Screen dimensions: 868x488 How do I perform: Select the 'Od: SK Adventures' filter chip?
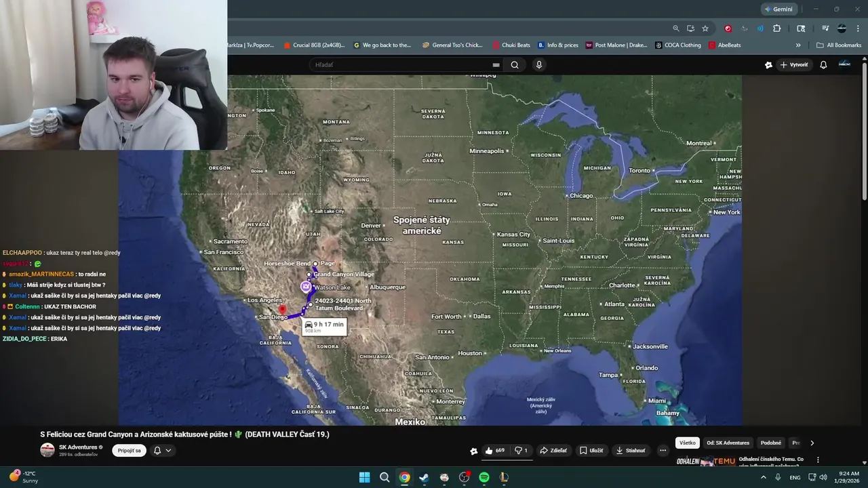(728, 443)
